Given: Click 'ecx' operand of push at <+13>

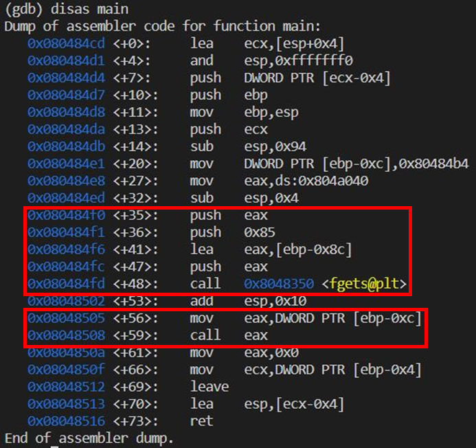Looking at the screenshot, I should point(256,130).
